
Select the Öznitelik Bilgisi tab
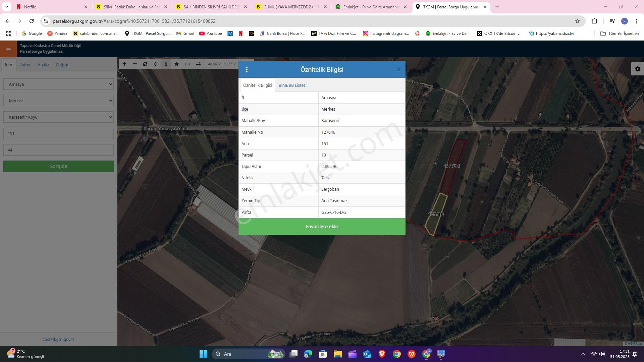257,85
